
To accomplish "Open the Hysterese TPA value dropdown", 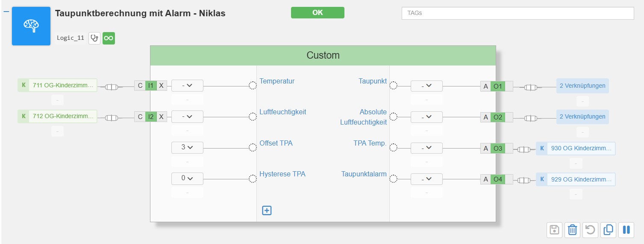I will pyautogui.click(x=187, y=178).
